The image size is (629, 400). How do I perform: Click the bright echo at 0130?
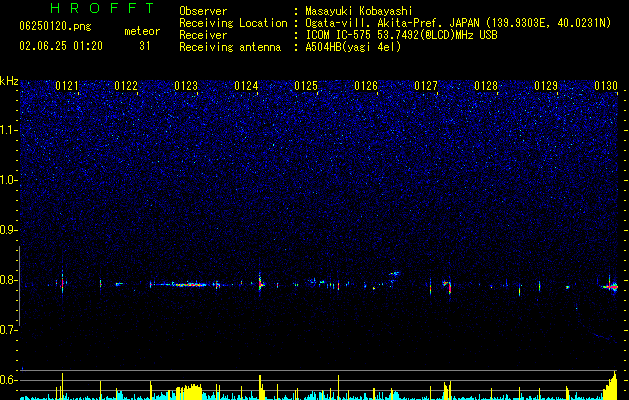point(610,286)
